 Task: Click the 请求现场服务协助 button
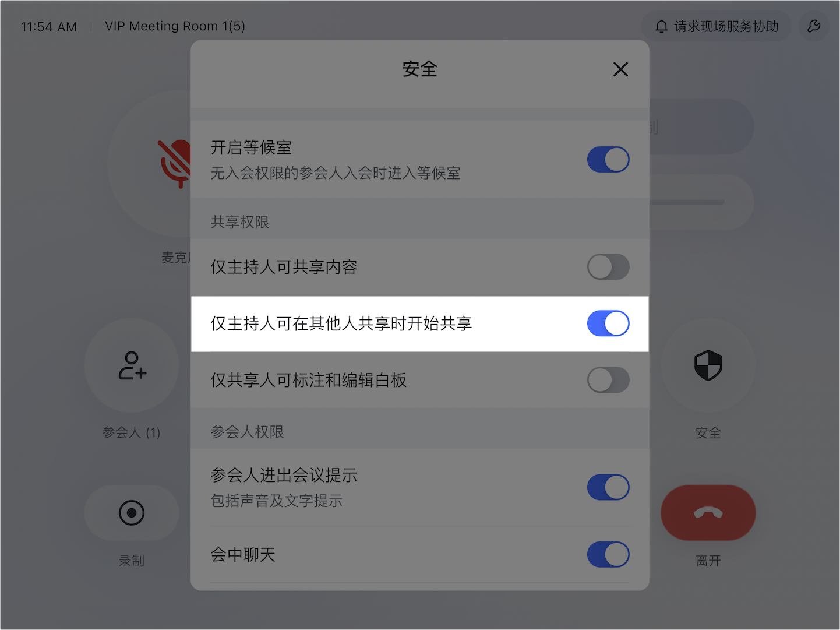717,26
